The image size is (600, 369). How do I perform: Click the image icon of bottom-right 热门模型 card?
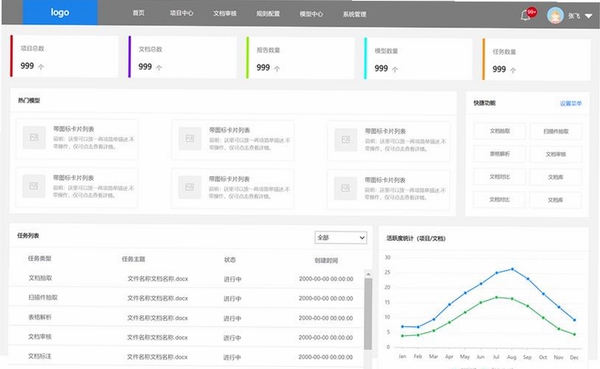click(x=346, y=188)
